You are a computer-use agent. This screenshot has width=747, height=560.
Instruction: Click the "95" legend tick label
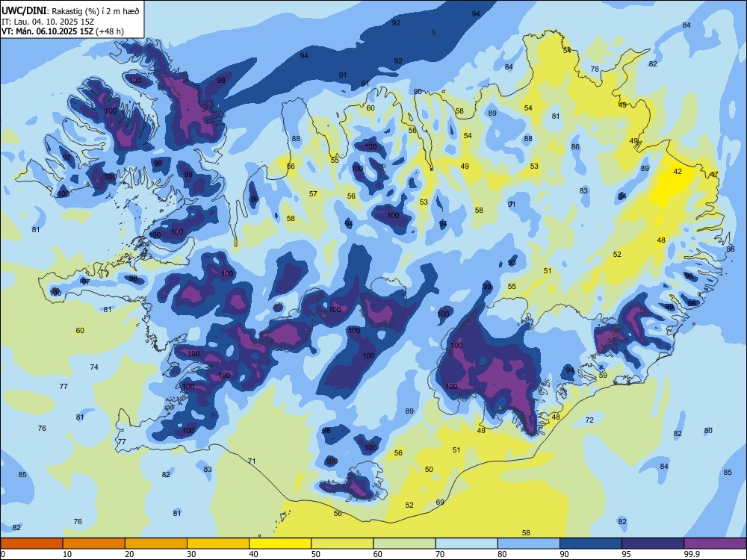[x=626, y=554]
